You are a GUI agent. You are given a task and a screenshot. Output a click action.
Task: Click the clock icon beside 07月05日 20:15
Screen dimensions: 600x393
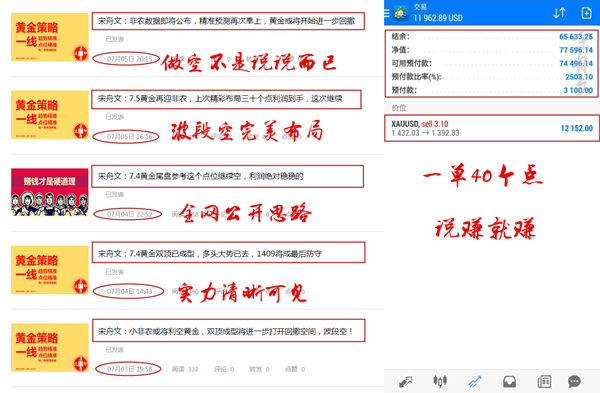click(102, 59)
